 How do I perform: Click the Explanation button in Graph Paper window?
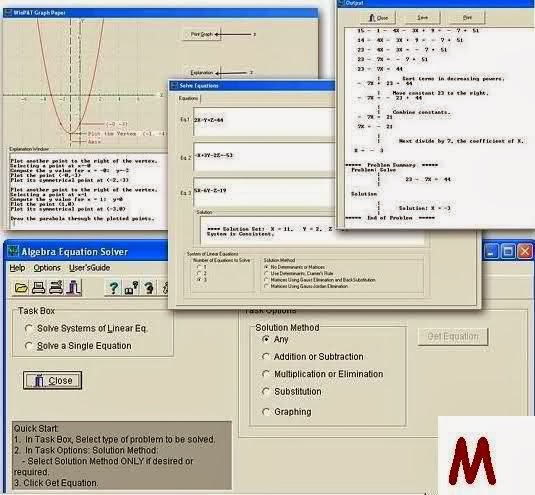click(202, 73)
